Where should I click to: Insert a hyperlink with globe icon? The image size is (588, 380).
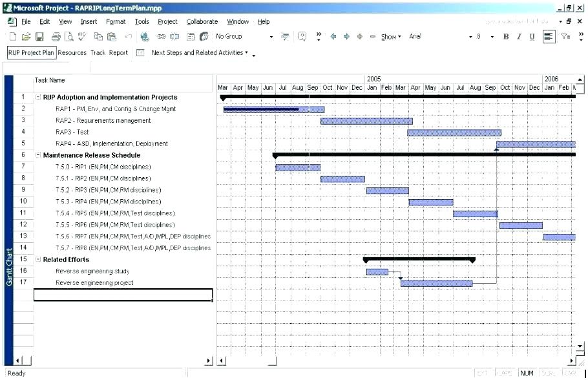pos(144,36)
